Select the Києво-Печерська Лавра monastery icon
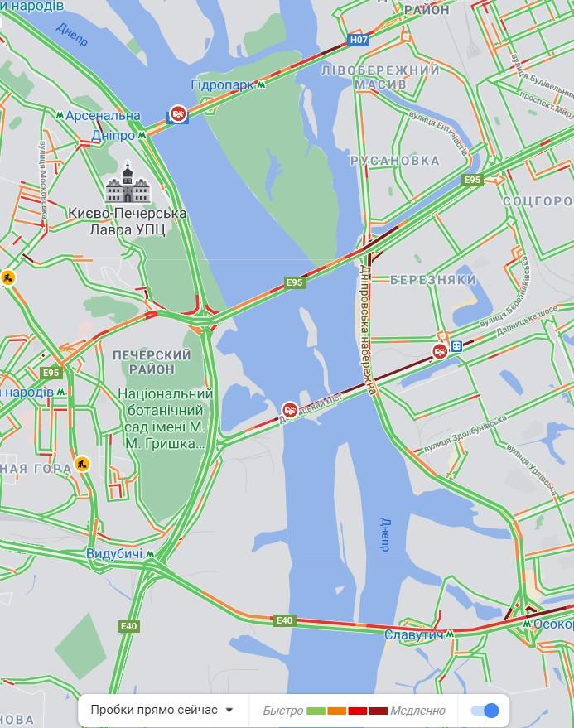 128,182
